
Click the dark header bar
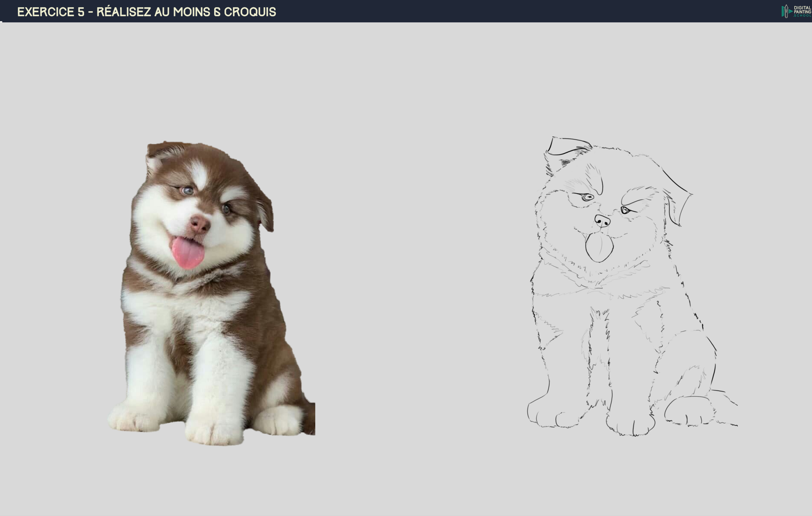(x=472, y=10)
